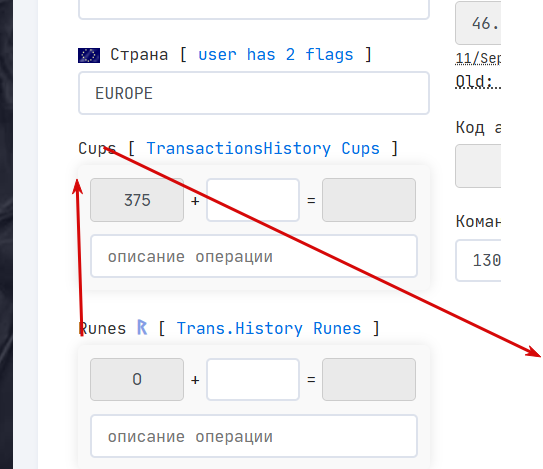The image size is (543, 469).
Task: Click the Runes amount-to-add input field
Action: 253,379
